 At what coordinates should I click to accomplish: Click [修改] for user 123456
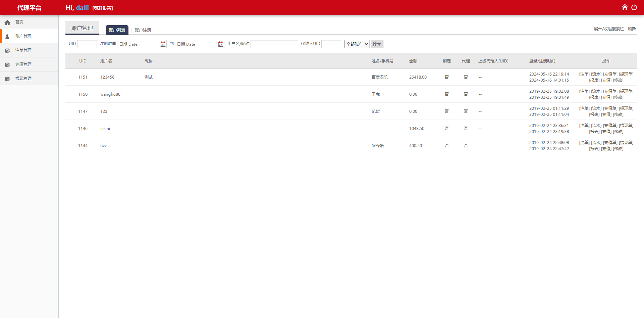(x=618, y=80)
